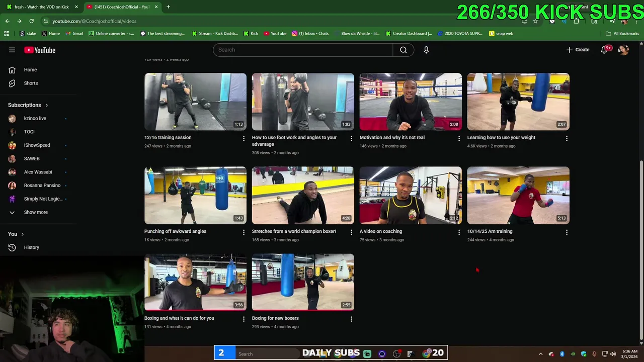644x362 pixels.
Task: Open Alex Wassabi subscription channel
Action: 38,172
